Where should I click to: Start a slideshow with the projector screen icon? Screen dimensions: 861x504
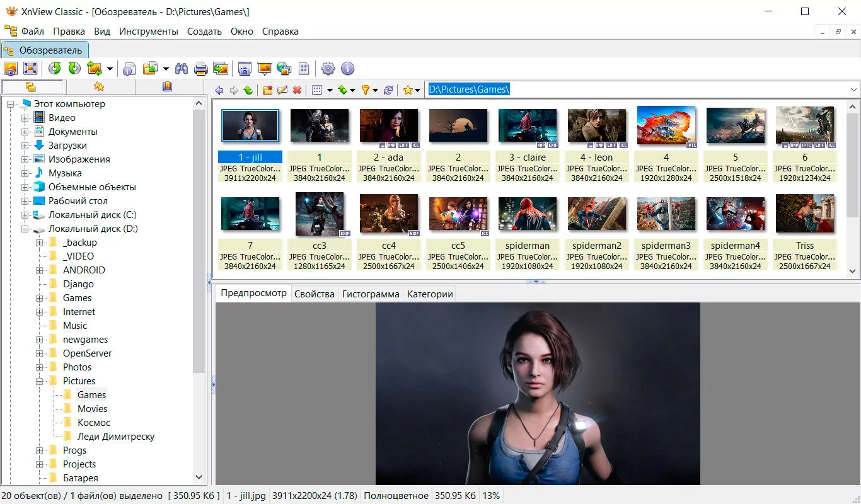(x=265, y=69)
